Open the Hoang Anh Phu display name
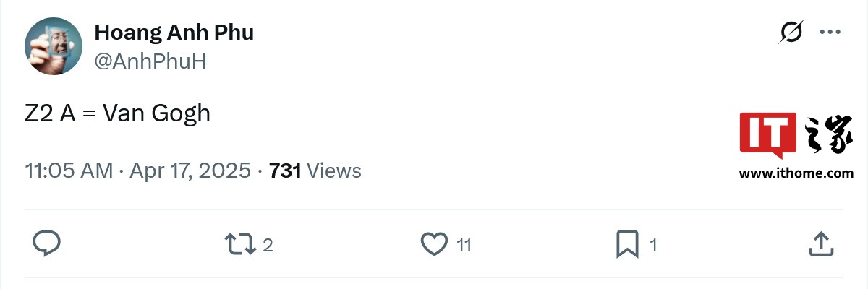Viewport: 868px width, 289px height. 174,33
